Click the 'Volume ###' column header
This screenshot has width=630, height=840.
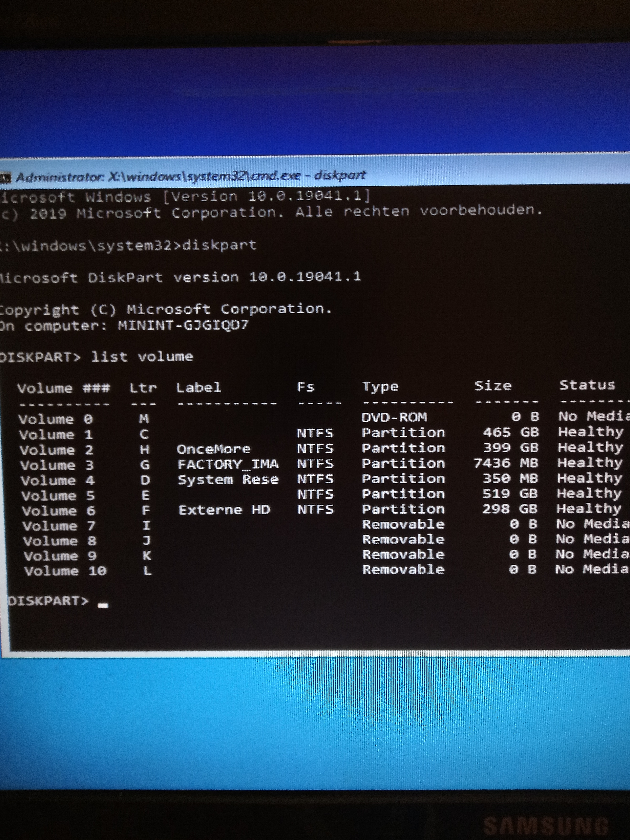64,388
